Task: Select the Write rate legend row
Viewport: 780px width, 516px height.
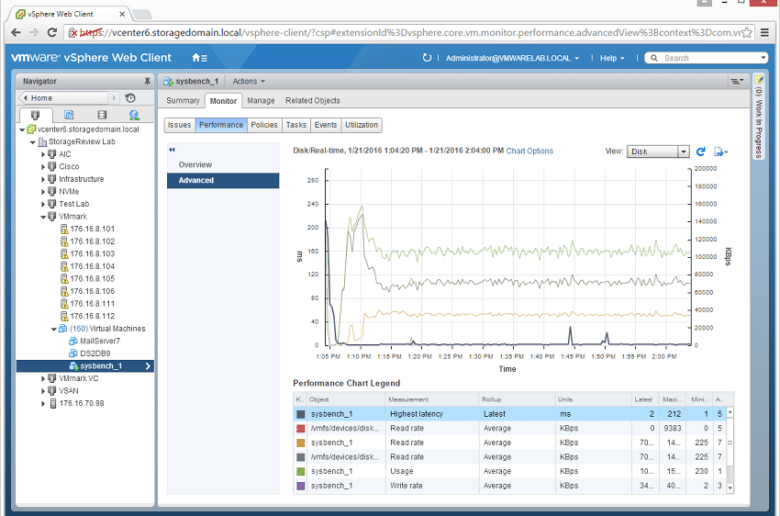Action: [x=510, y=486]
